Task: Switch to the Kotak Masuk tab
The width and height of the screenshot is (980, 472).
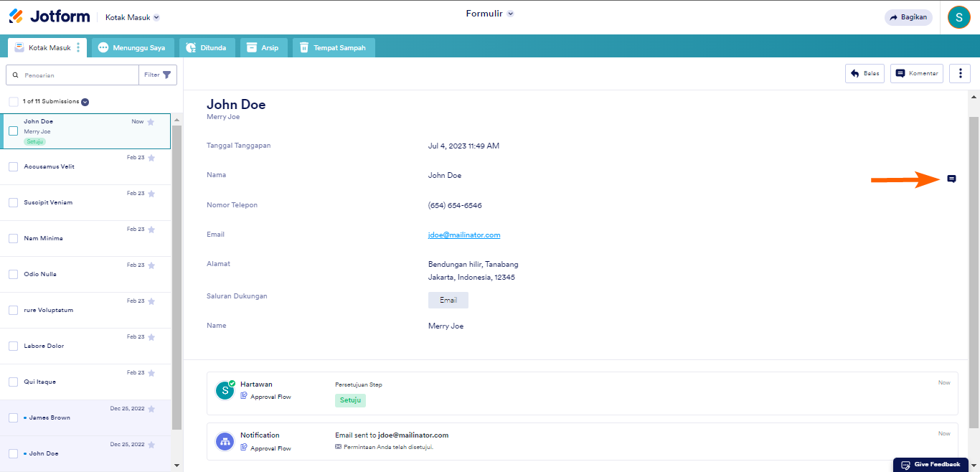Action: 47,47
